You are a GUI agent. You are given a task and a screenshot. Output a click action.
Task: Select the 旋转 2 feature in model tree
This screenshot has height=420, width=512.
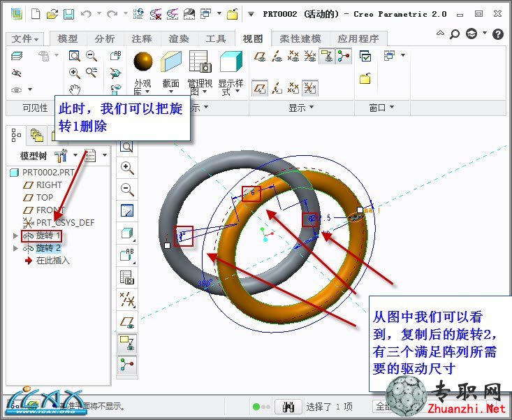click(41, 248)
